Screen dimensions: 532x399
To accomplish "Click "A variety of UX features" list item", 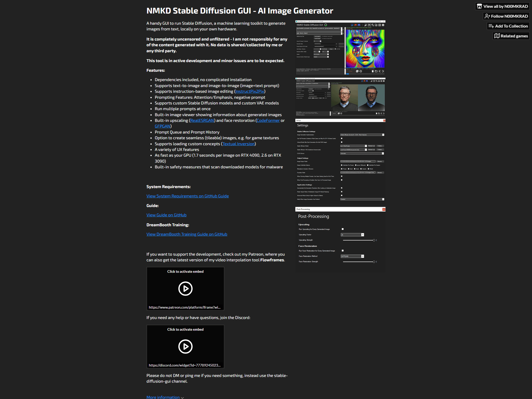I will (x=177, y=150).
